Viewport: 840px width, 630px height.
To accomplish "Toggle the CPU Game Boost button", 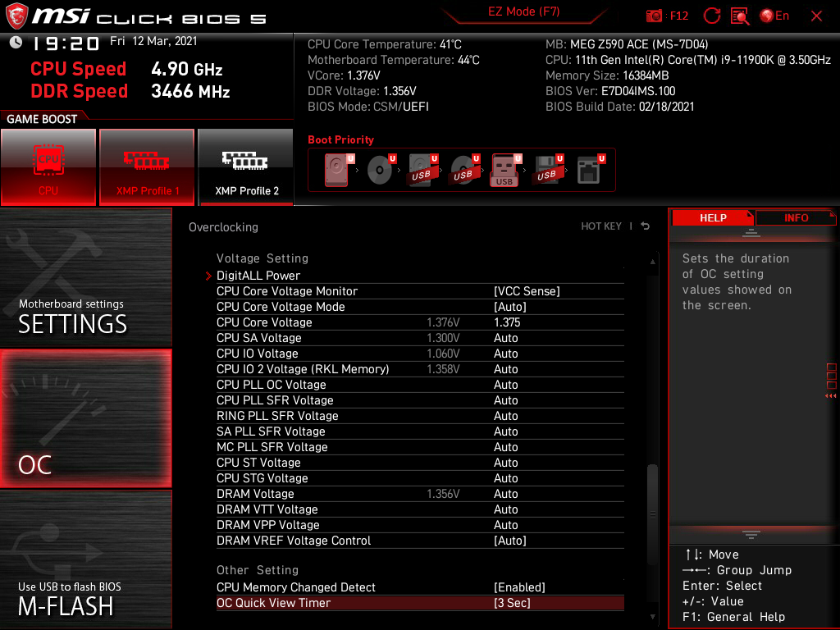I will click(x=48, y=167).
